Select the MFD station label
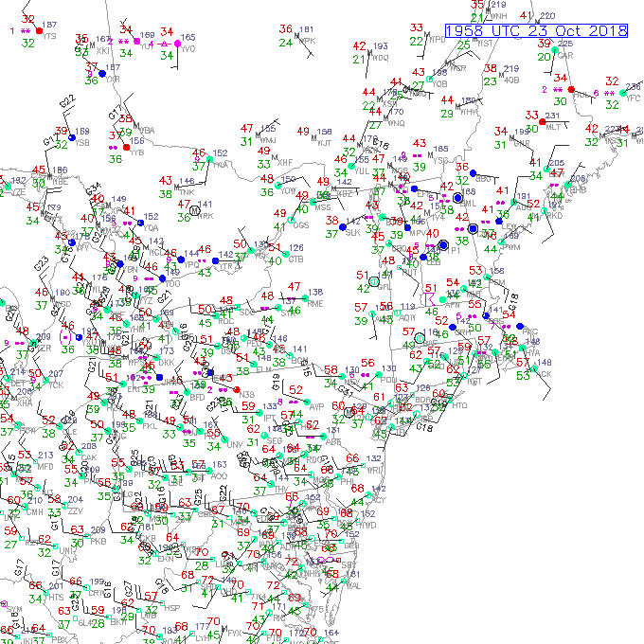 45,467
